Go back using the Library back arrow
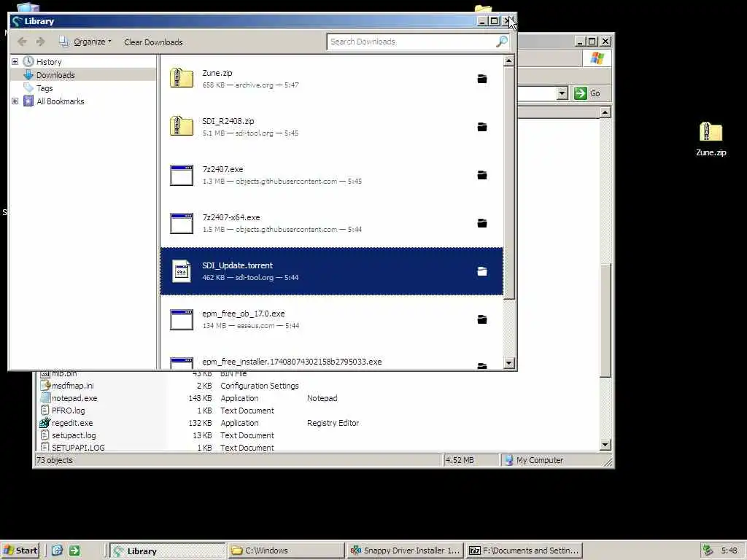 click(x=22, y=42)
